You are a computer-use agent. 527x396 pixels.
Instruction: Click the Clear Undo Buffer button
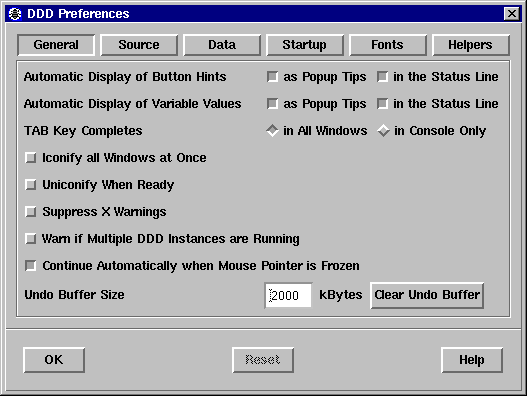click(x=427, y=295)
